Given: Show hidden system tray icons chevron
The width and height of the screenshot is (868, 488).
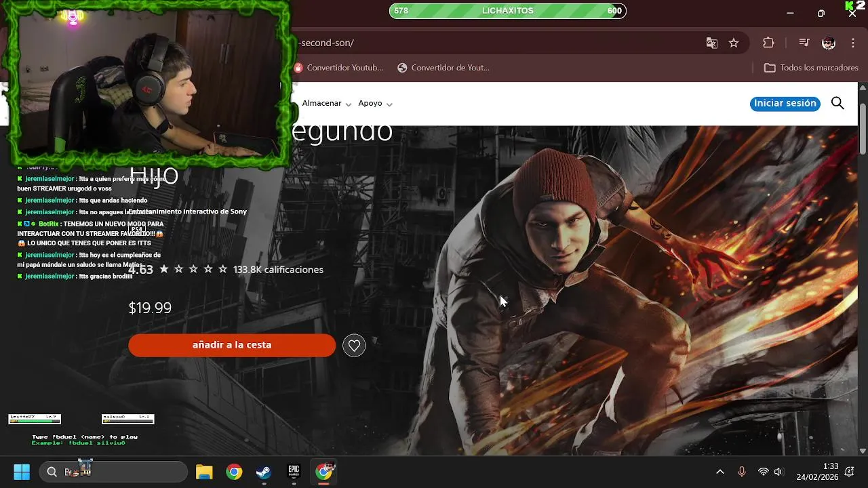Looking at the screenshot, I should pos(720,472).
